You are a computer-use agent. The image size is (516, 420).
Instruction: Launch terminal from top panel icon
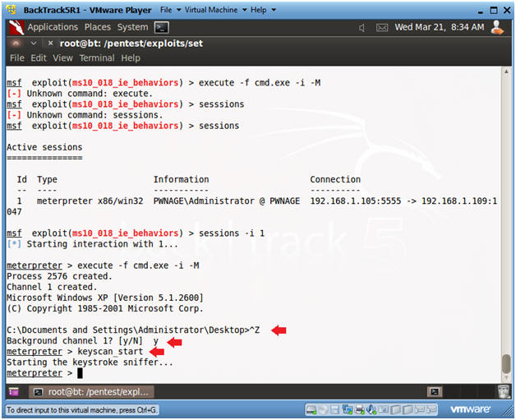click(162, 27)
